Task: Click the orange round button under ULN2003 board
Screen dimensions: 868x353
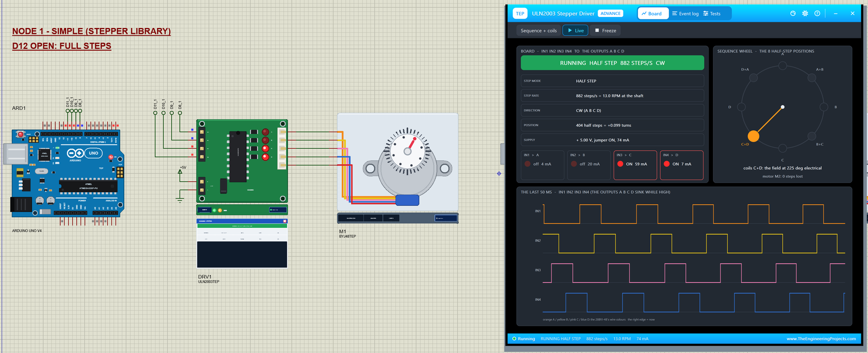Action: 220,210
